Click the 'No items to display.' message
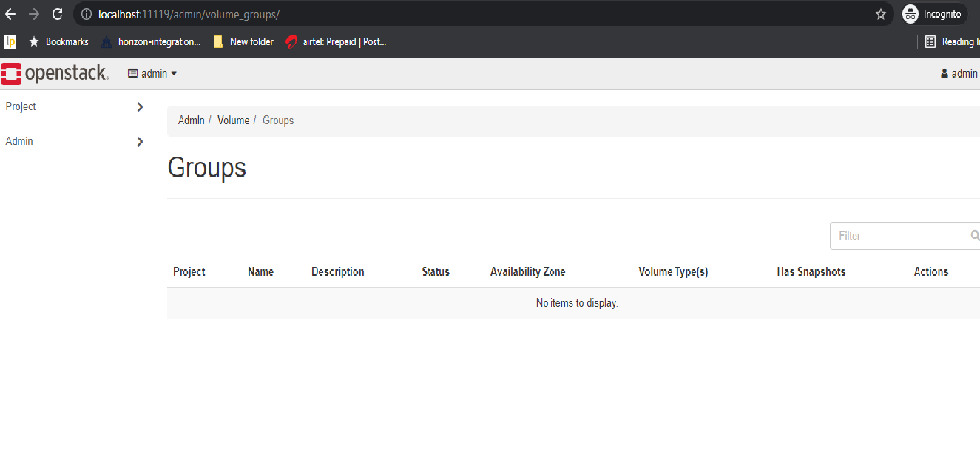 pos(577,303)
